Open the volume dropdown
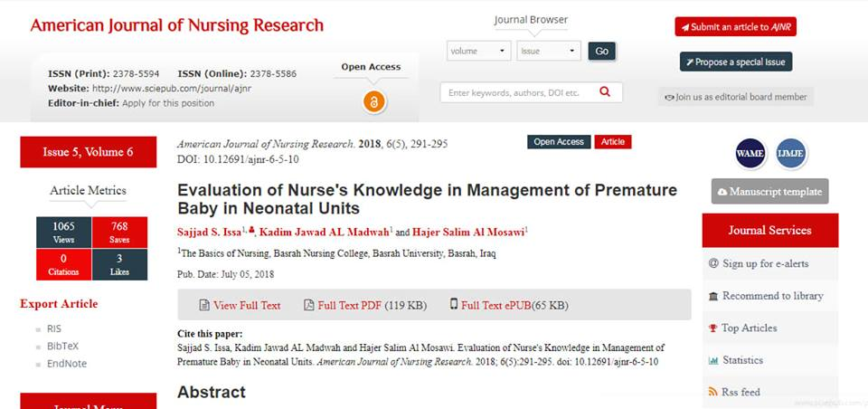 [479, 51]
